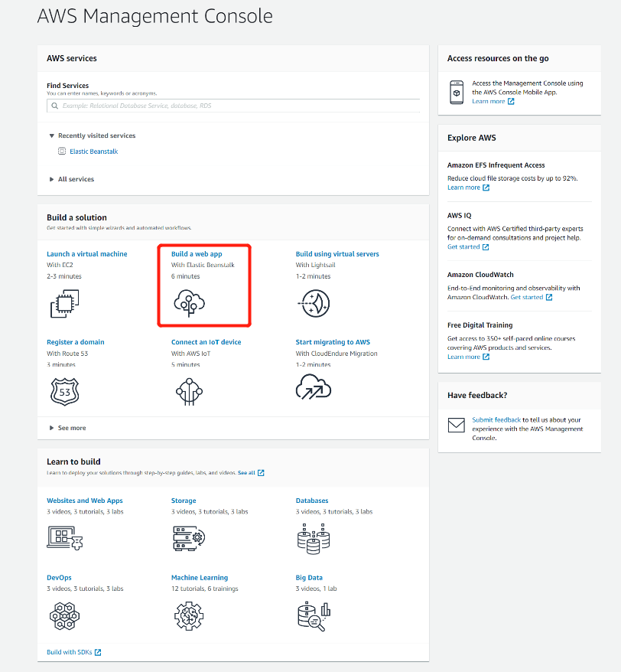Viewport: 621px width, 672px height.
Task: Click the mobile phone console app icon
Action: [x=457, y=92]
